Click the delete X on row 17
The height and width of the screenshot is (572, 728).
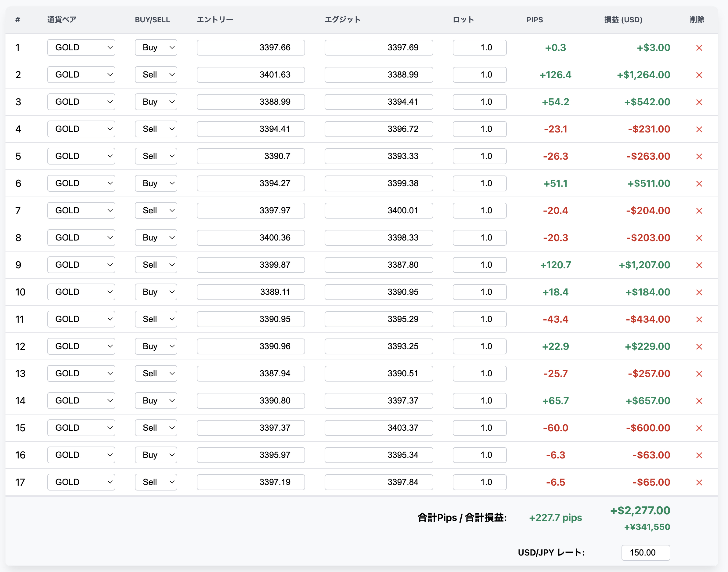[x=699, y=482]
